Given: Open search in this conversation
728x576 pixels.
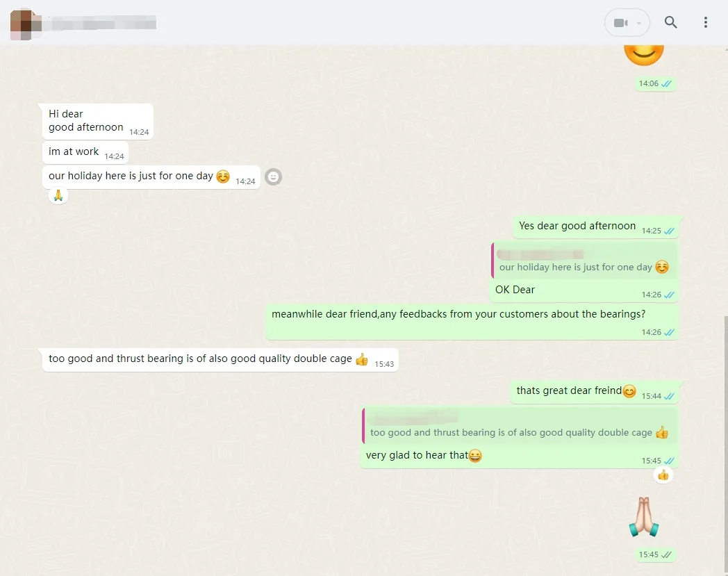Looking at the screenshot, I should pyautogui.click(x=670, y=22).
